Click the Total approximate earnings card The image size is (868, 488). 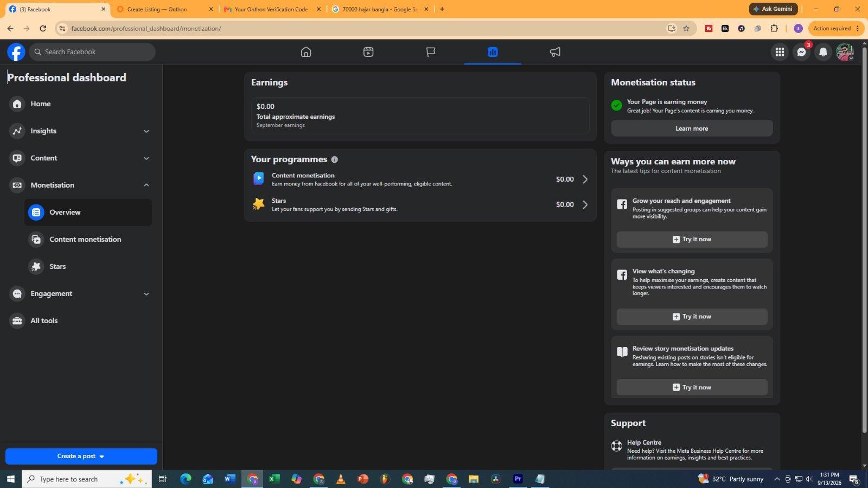(420, 115)
